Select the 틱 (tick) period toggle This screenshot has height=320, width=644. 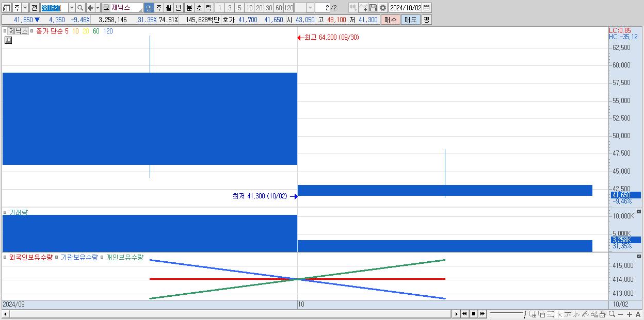pos(208,8)
